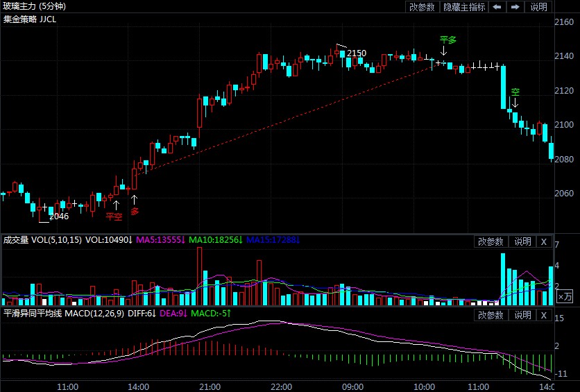Open 改参数 in the MACD panel
Viewport: 580px width, 392px height.
491,315
